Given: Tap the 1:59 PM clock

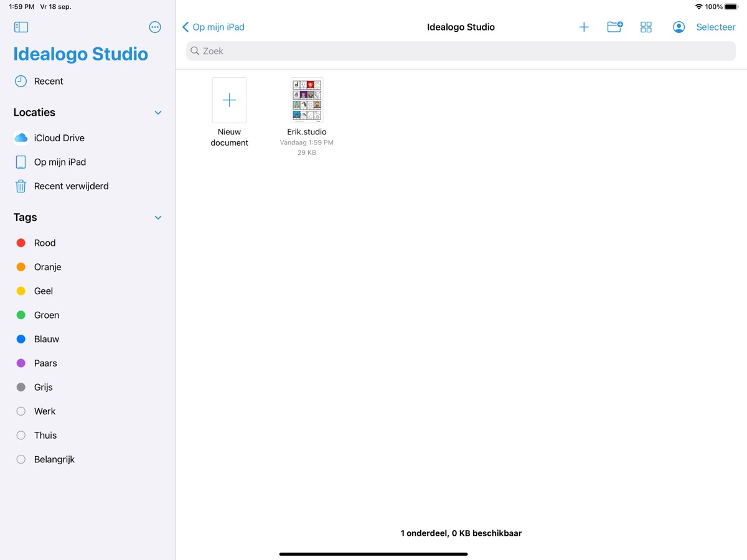Looking at the screenshot, I should pos(22,7).
